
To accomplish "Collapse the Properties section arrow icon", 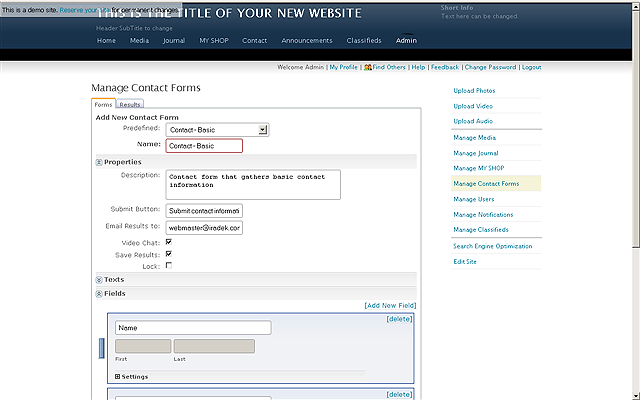I will [x=99, y=162].
